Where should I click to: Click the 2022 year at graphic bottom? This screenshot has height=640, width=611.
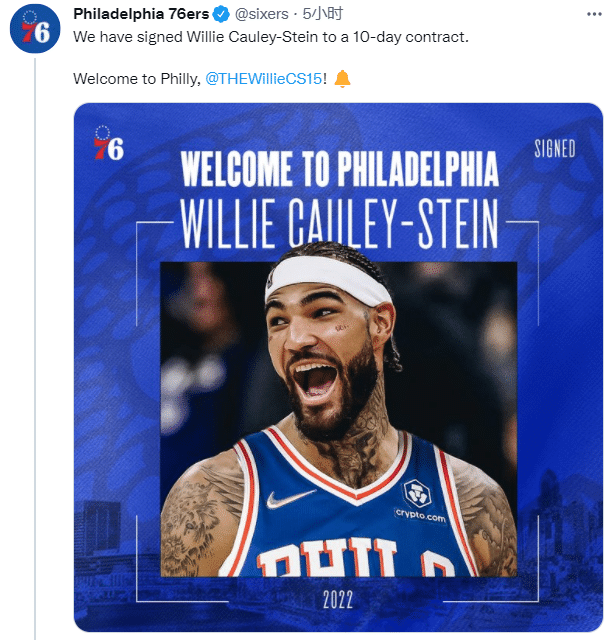338,600
